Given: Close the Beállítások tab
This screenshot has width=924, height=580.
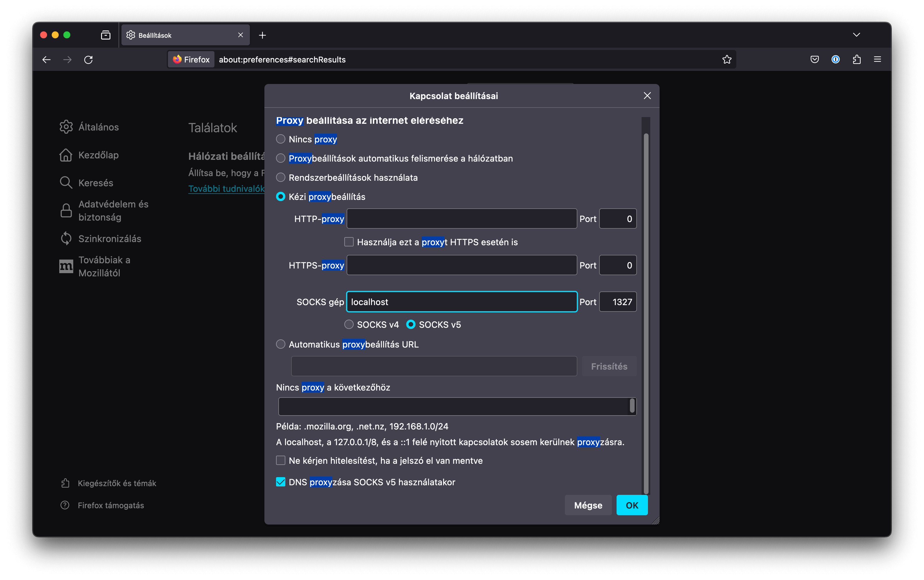Looking at the screenshot, I should point(241,35).
